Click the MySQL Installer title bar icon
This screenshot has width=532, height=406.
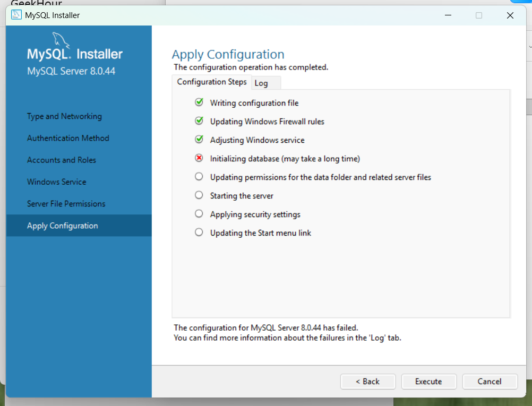(16, 15)
